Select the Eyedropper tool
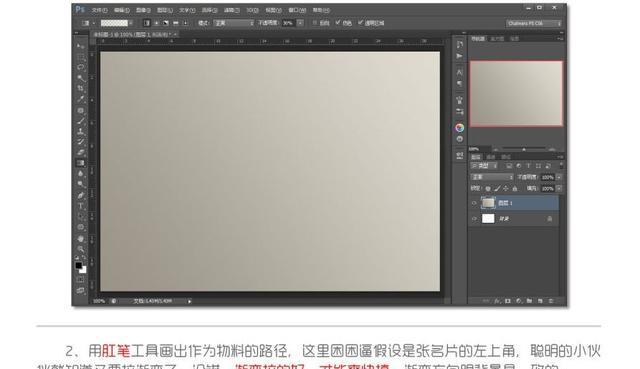640x369 pixels. [x=80, y=99]
